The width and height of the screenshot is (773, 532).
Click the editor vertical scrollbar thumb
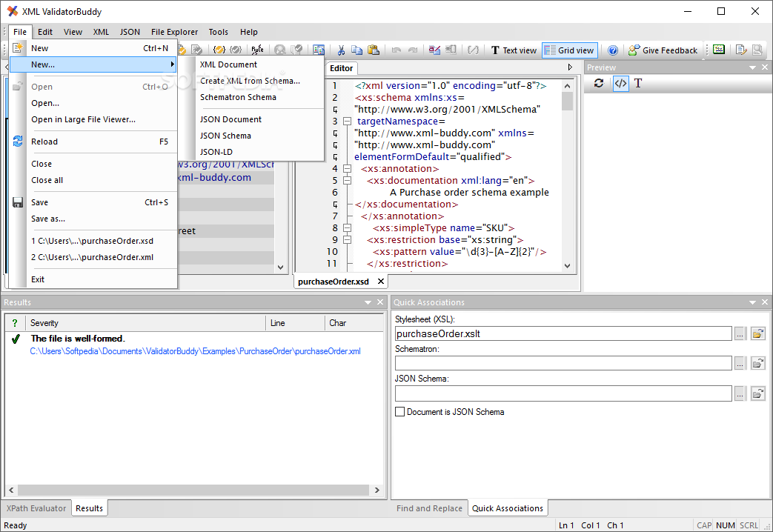(568, 101)
